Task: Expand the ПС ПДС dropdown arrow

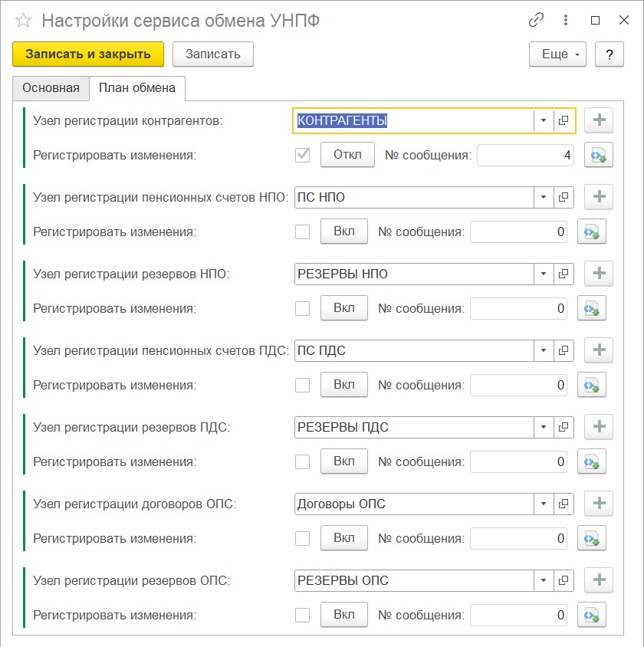Action: tap(543, 350)
